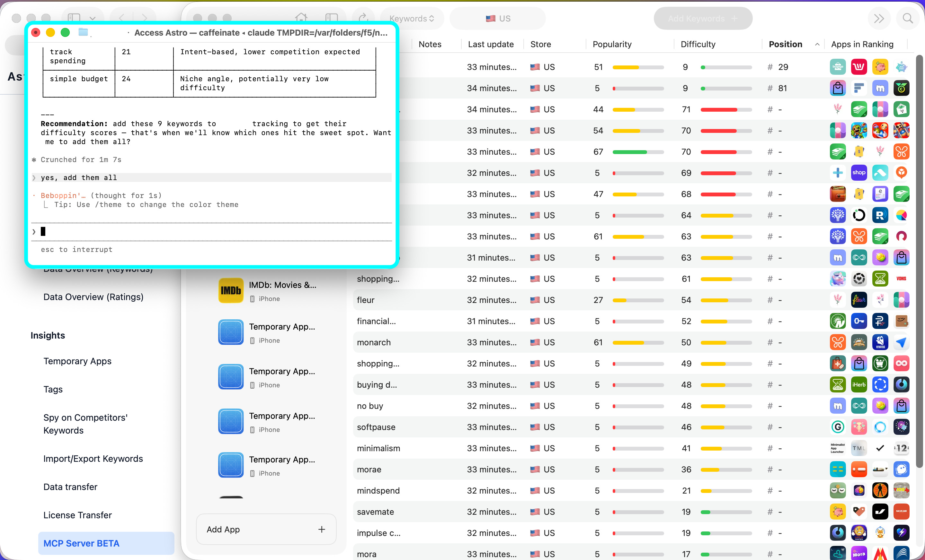Screen dimensions: 925x560
Task: Open the Tags sidebar item
Action: click(53, 389)
